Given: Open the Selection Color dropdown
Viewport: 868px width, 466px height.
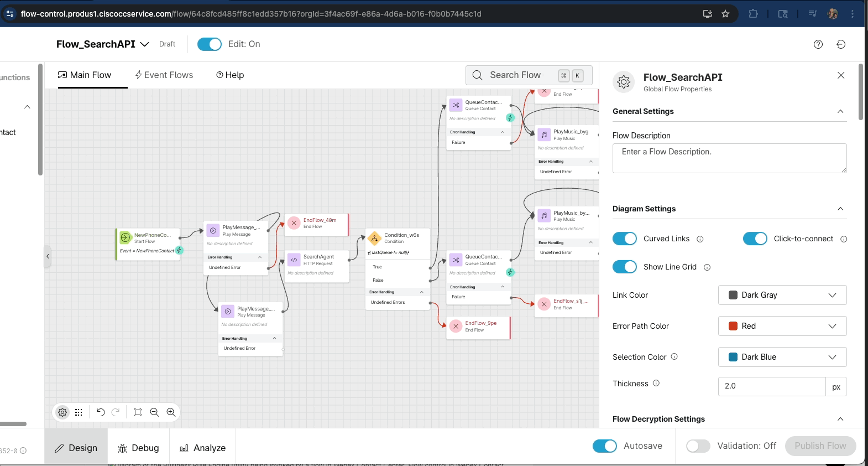Looking at the screenshot, I should [782, 357].
